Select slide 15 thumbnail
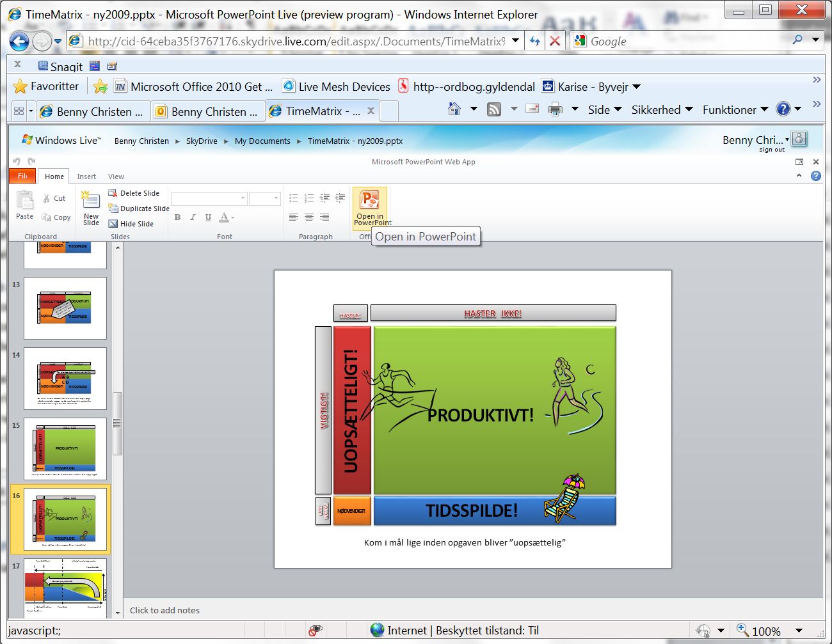832x644 pixels. point(65,448)
